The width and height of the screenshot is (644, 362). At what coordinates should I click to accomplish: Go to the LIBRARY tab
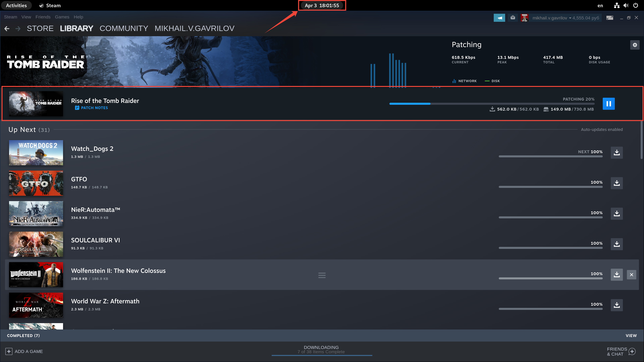click(76, 28)
